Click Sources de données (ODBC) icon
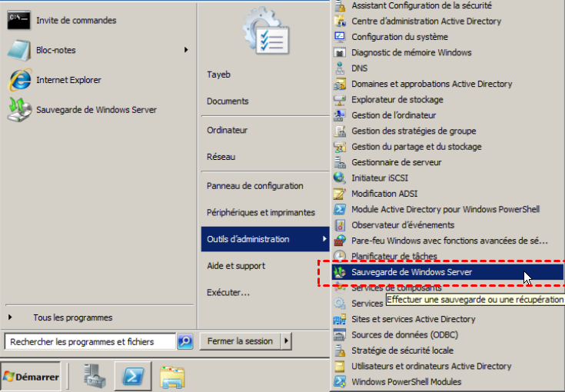The image size is (565, 392). pos(340,334)
